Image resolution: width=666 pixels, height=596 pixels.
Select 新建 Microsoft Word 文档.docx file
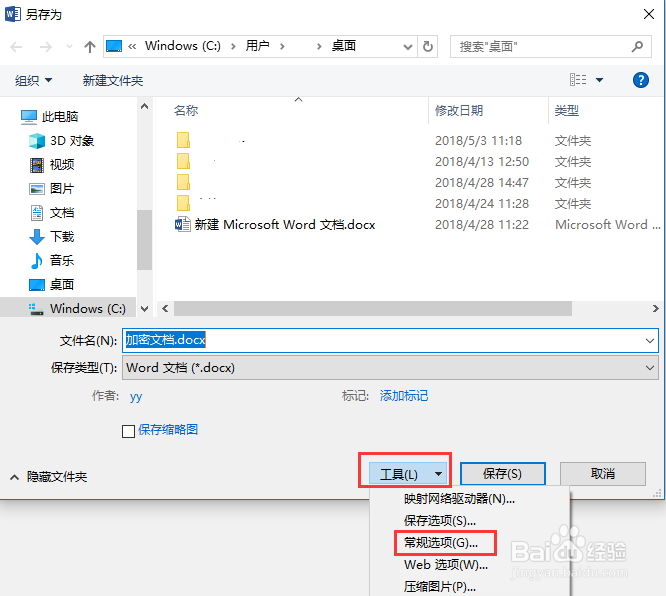click(x=275, y=224)
